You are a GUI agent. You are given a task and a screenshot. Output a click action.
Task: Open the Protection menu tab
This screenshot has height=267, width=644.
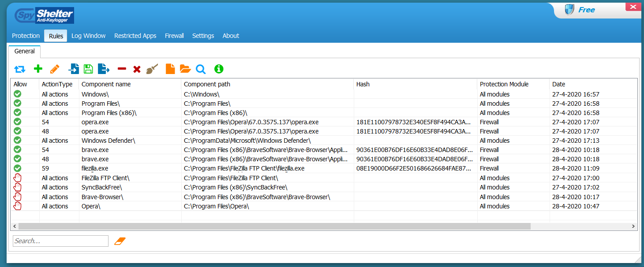(x=26, y=36)
